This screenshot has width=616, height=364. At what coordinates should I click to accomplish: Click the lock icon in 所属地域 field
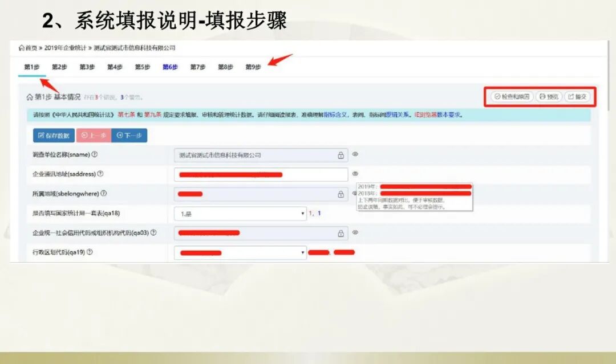pos(341,194)
